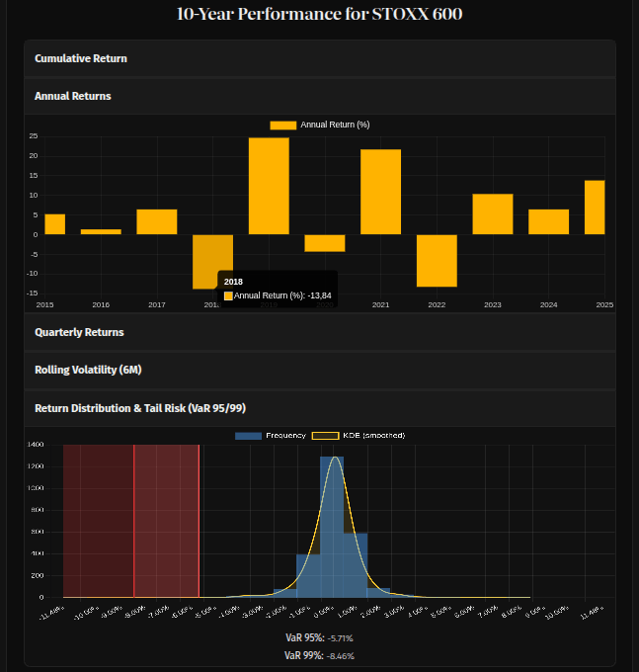The width and height of the screenshot is (639, 672).
Task: Select the 2015 annual return bar
Action: pos(55,224)
